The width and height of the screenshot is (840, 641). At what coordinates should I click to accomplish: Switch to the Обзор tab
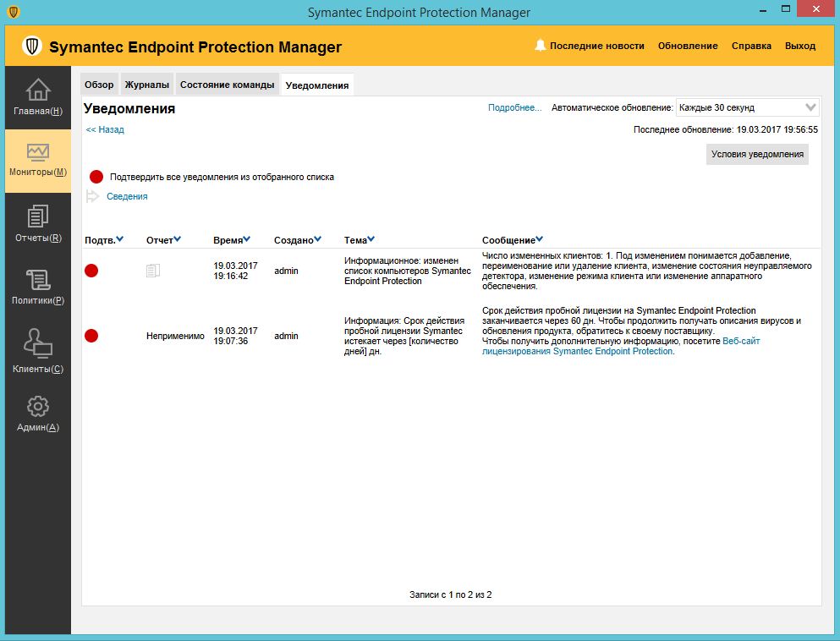point(99,85)
